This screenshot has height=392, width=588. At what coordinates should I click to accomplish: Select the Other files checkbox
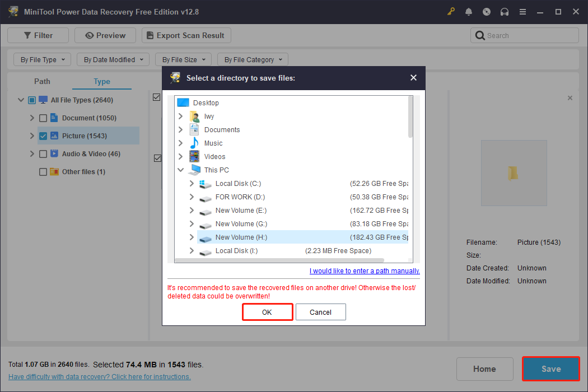coord(43,171)
